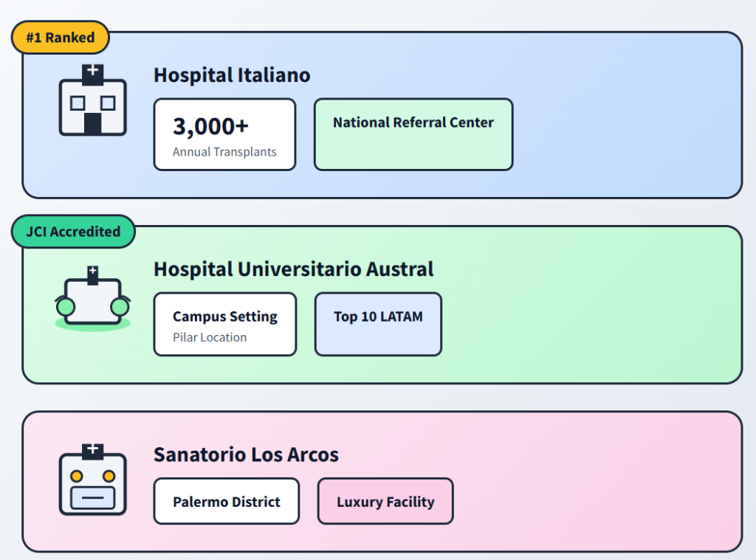Select the JCI Accredited green badge
756x560 pixels.
(x=73, y=232)
